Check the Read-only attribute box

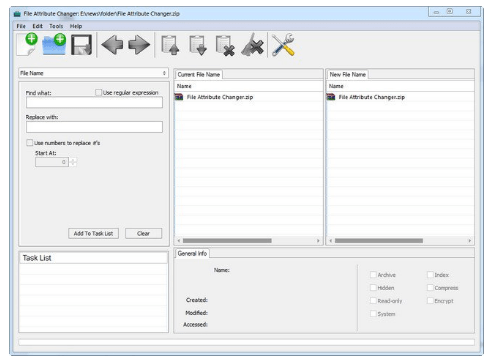pyautogui.click(x=373, y=301)
